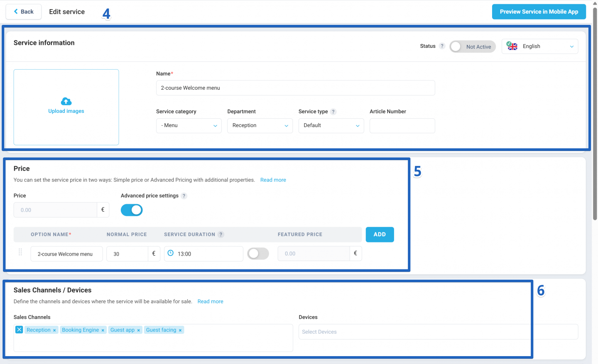This screenshot has height=364, width=598.
Task: Click the Upload images cloud icon
Action: pyautogui.click(x=66, y=101)
